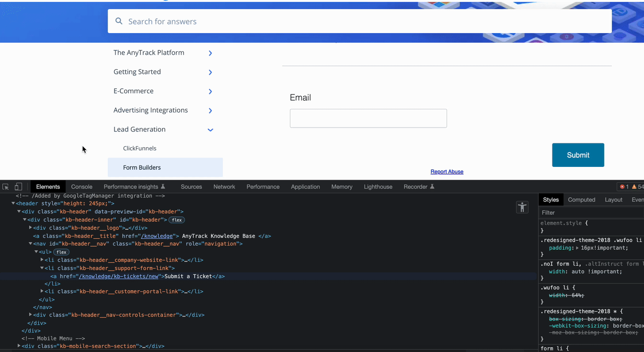Open the ClickFunnels article link

click(x=139, y=148)
